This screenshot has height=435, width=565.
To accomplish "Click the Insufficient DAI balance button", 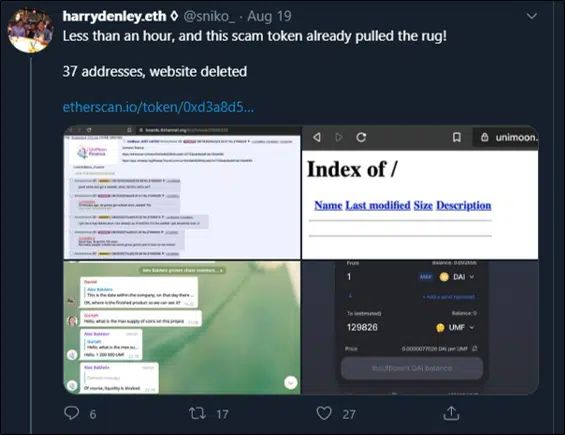I will (x=412, y=368).
